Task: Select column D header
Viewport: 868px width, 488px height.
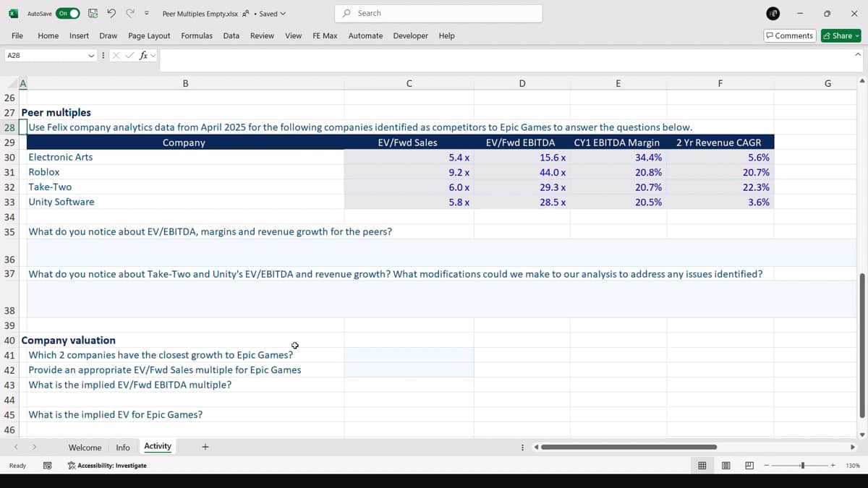Action: pyautogui.click(x=522, y=83)
